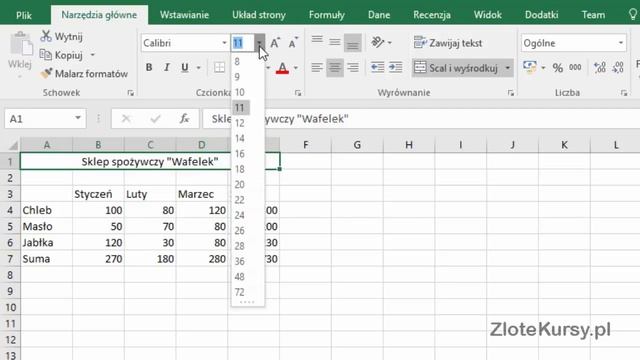Click the confirm checkmark formula bar icon

[x=155, y=119]
